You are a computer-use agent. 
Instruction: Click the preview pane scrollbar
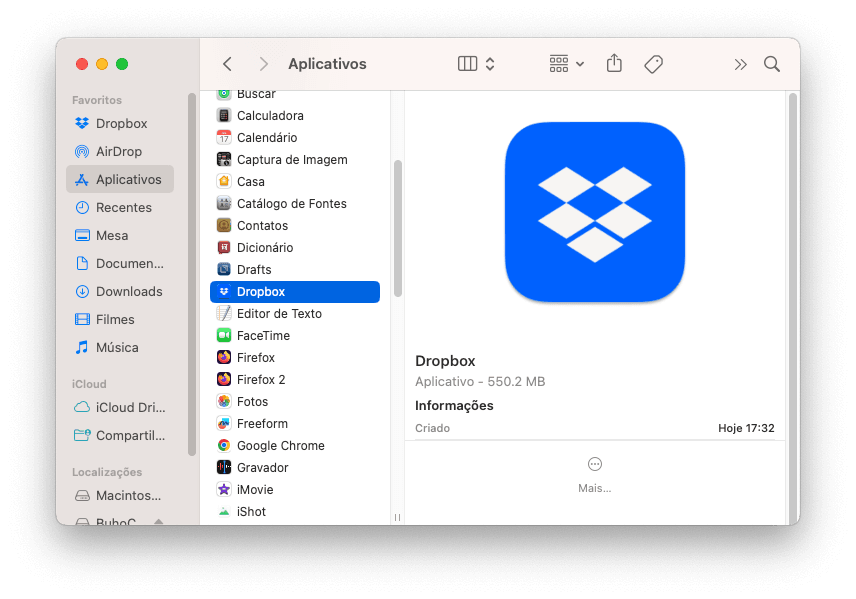coord(793,309)
